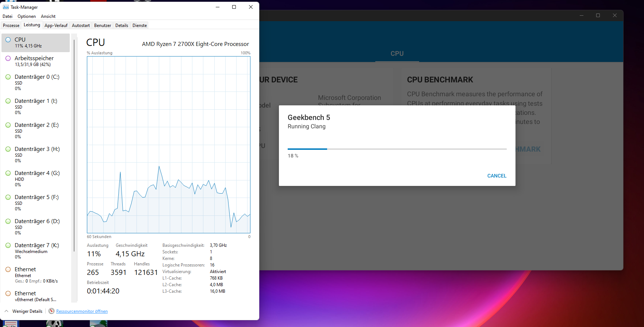This screenshot has width=644, height=327.
Task: Select Datenträger 5 (F:) disk icon
Action: click(8, 197)
